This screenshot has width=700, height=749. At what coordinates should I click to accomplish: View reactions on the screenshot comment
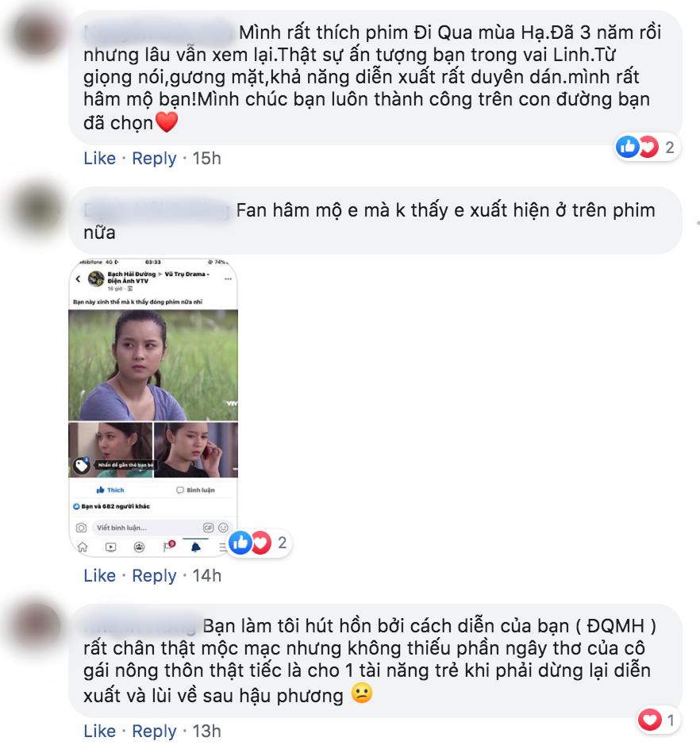click(260, 543)
